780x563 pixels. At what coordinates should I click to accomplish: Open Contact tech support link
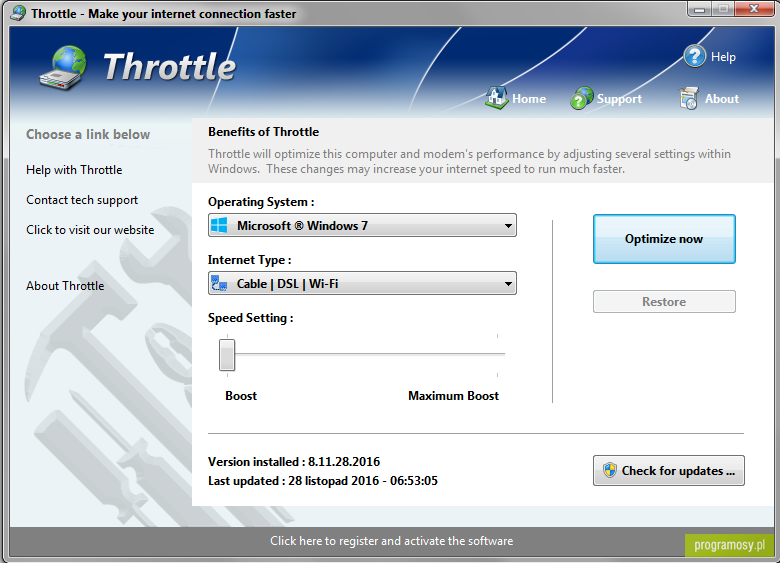pyautogui.click(x=82, y=200)
